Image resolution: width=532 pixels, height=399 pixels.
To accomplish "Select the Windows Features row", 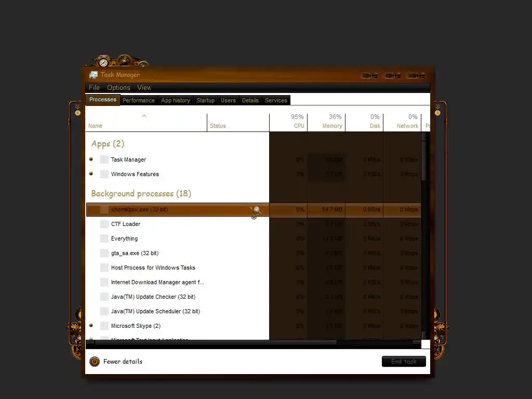I will (254, 174).
